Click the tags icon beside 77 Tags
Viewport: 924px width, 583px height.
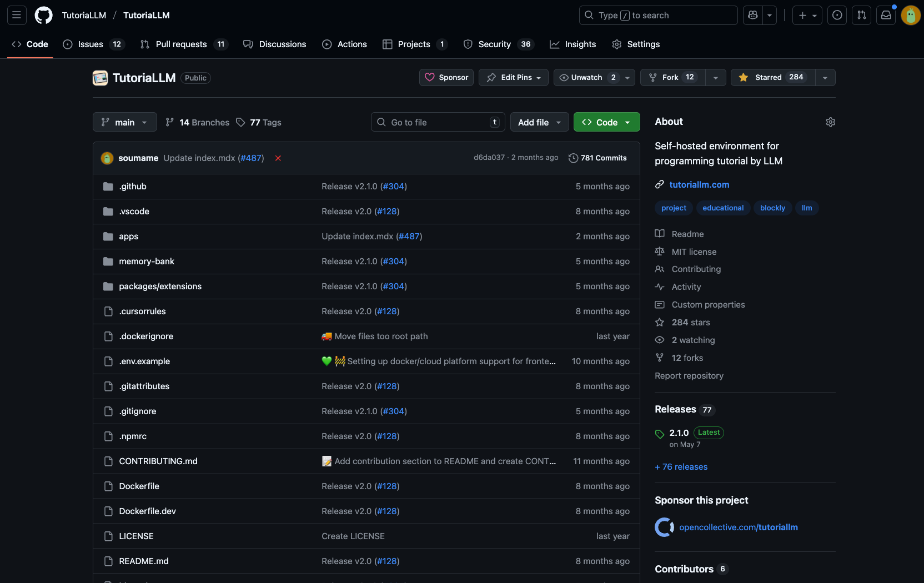[x=240, y=122]
